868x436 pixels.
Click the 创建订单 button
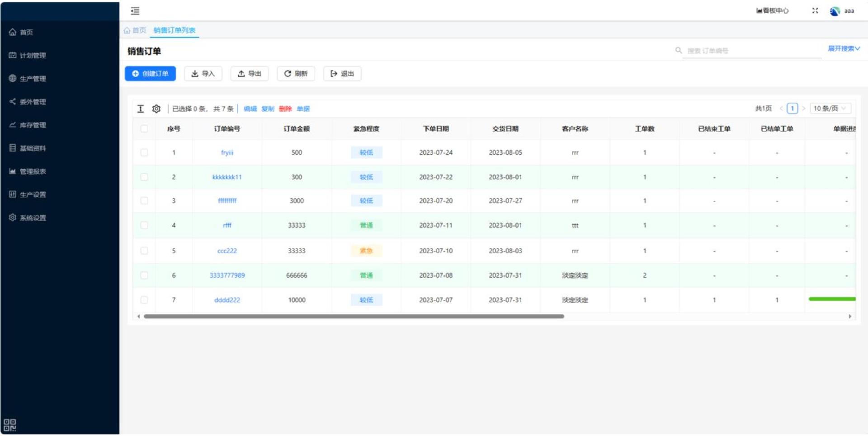150,74
